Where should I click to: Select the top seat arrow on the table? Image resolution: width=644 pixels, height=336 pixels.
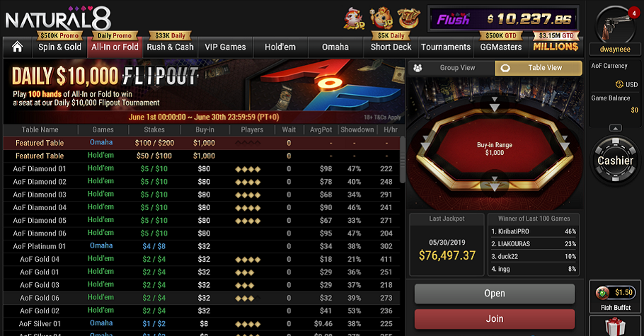click(495, 105)
